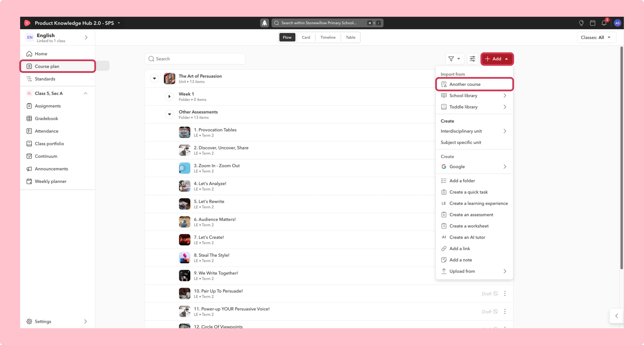Collapse The Art of Persuasion unit
The height and width of the screenshot is (345, 644).
click(x=154, y=78)
